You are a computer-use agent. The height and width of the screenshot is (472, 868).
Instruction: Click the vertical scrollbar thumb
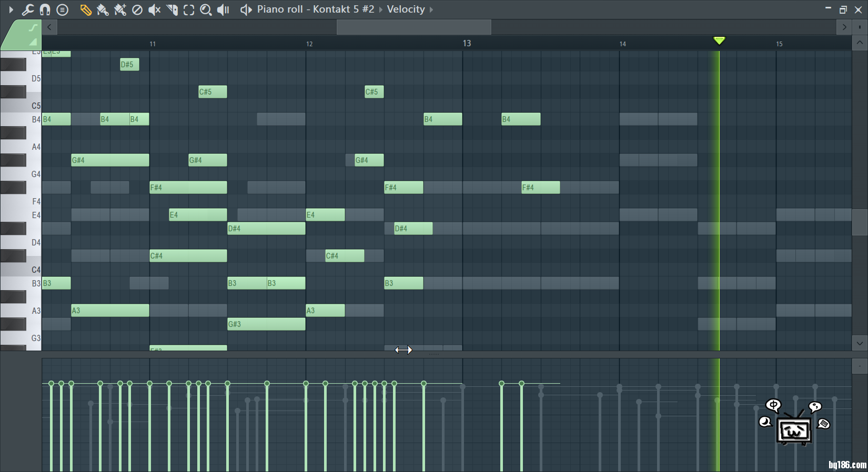[860, 222]
